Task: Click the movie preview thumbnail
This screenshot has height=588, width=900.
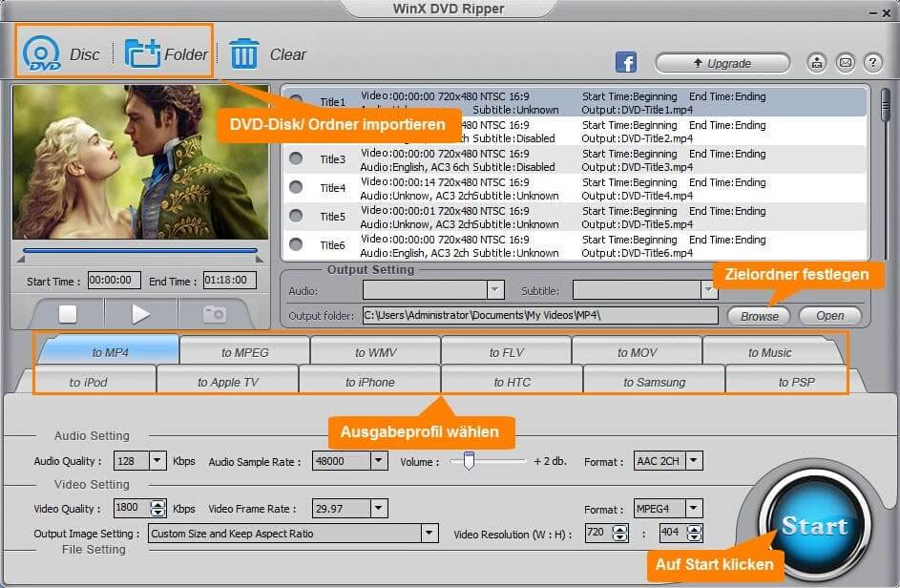Action: [x=140, y=162]
